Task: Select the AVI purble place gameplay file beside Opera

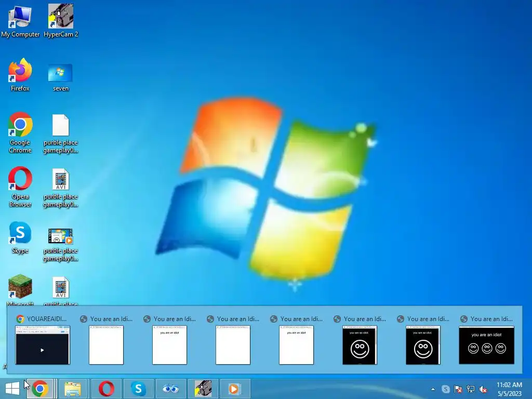Action: 60,188
